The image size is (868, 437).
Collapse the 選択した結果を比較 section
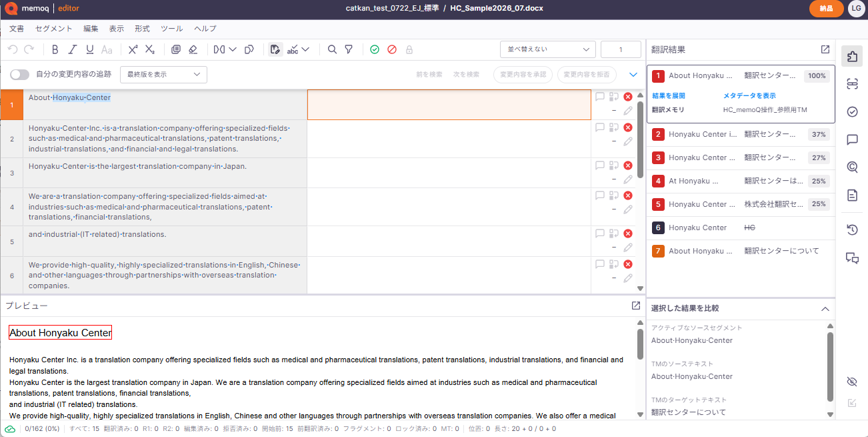pyautogui.click(x=825, y=309)
